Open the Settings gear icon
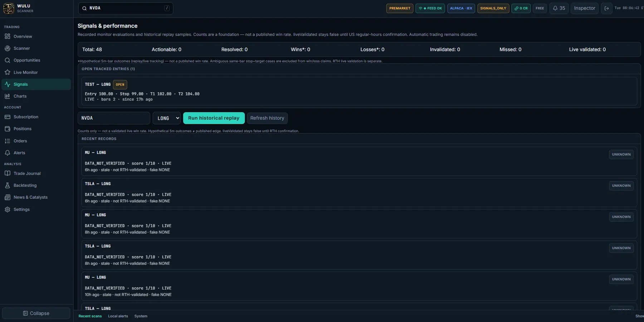 (x=8, y=209)
